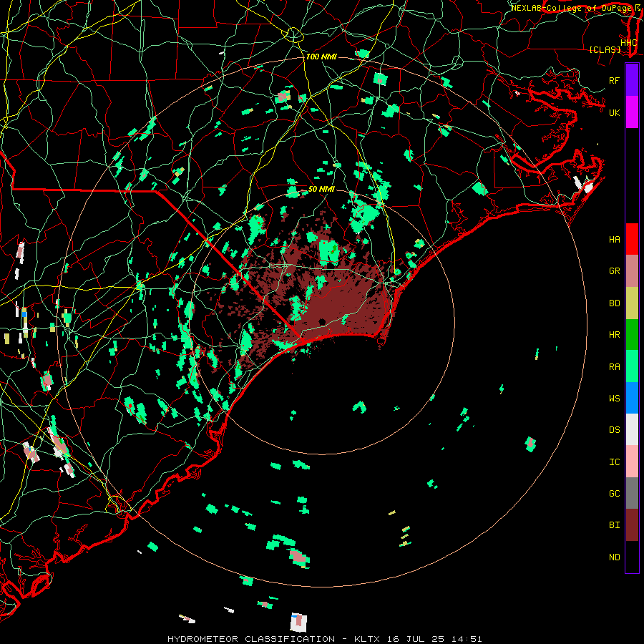644x644 pixels.
Task: Click the HYDROMETEOR CLASSIFICATION title text
Action: pyautogui.click(x=251, y=639)
